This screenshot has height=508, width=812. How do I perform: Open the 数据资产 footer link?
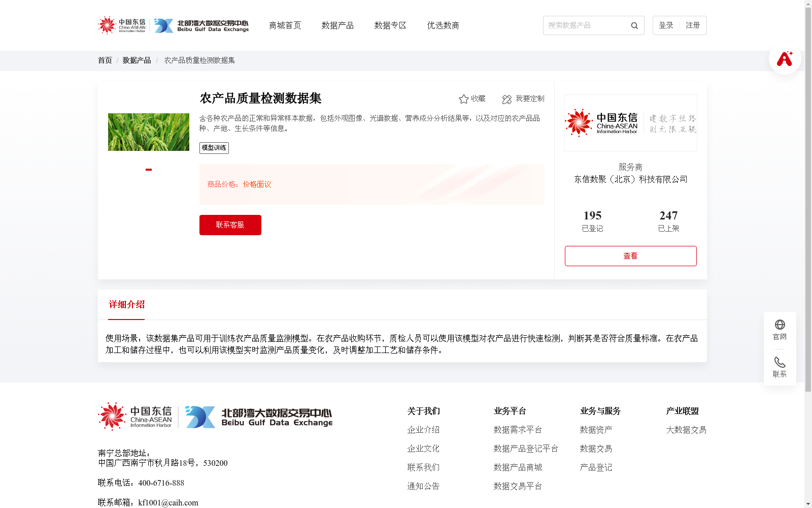click(x=596, y=430)
